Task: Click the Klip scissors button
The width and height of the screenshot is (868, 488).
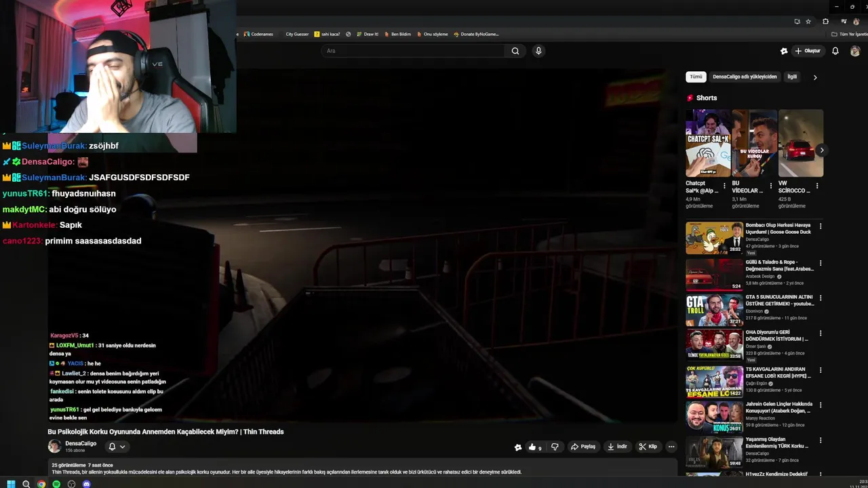Action: [x=648, y=447]
